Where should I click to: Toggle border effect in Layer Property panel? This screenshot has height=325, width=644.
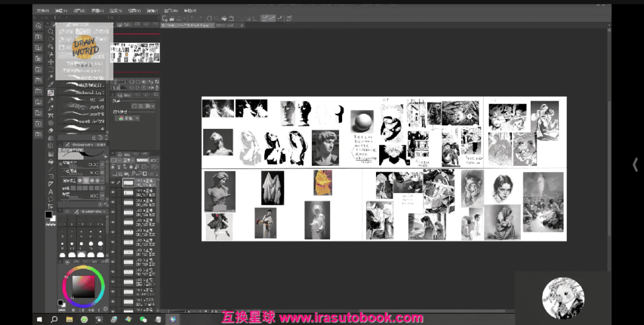pos(135,106)
